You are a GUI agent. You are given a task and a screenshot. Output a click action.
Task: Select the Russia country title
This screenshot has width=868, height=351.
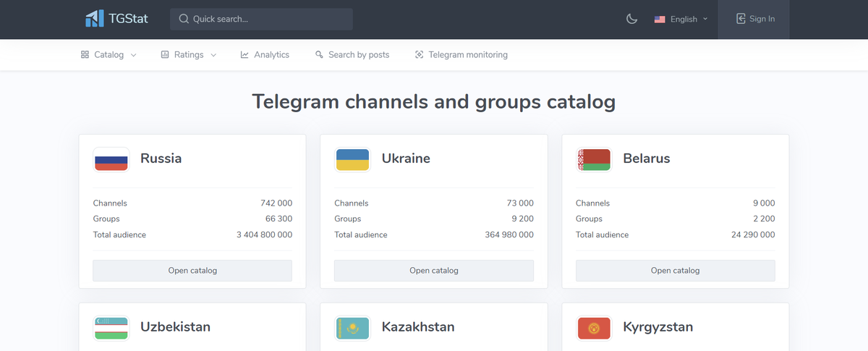click(161, 158)
